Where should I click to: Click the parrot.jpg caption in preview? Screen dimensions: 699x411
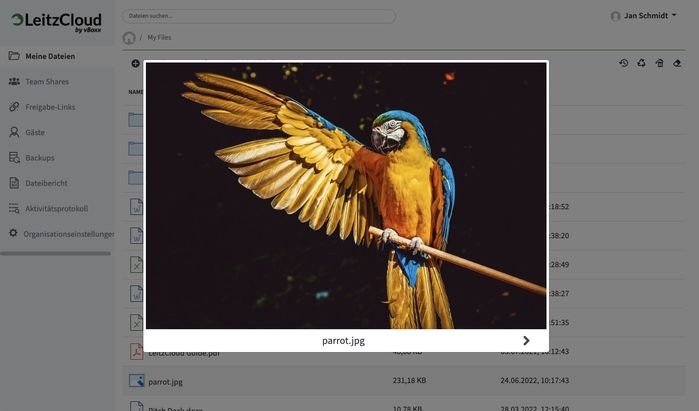pos(343,341)
